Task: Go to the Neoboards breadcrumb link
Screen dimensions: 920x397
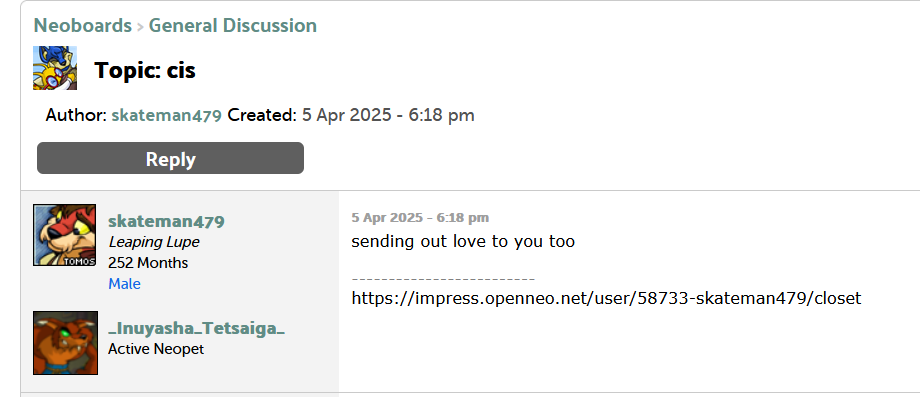Action: (83, 26)
